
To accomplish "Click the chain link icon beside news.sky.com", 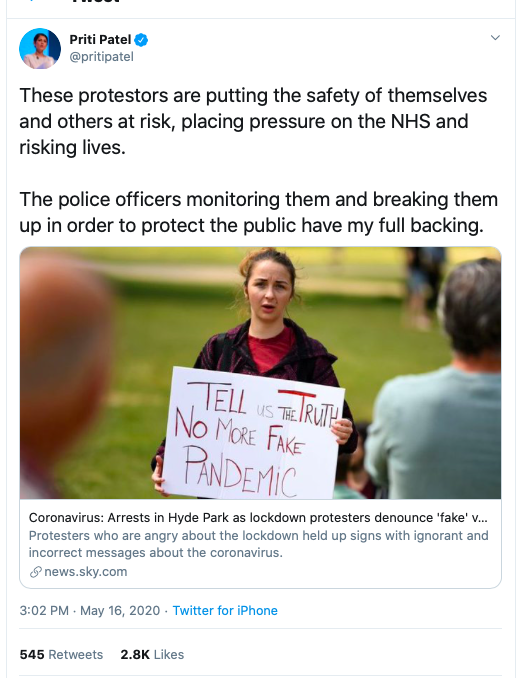I will [35, 572].
